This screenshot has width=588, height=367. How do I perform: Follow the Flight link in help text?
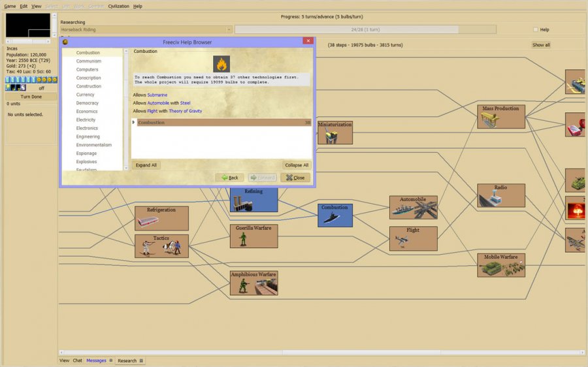coord(152,111)
